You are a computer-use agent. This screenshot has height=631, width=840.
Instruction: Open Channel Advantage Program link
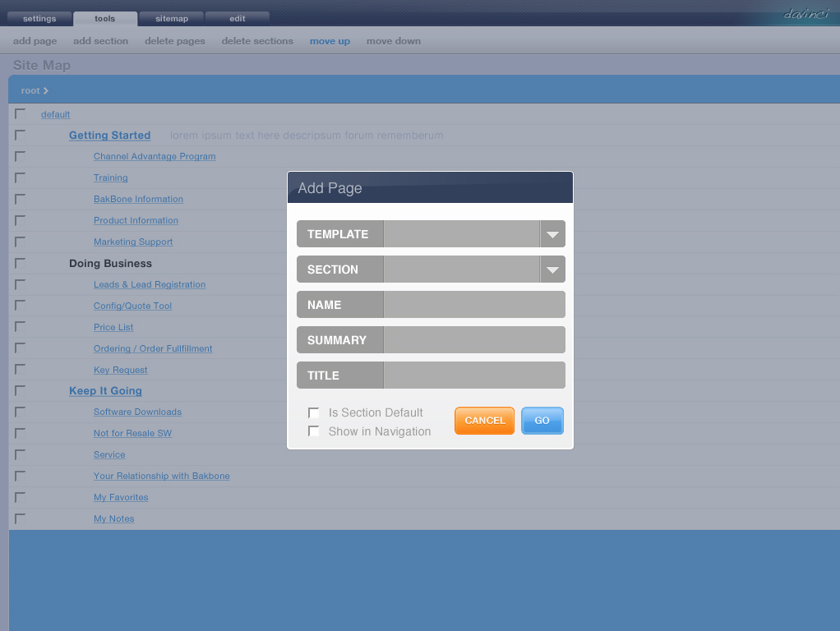pos(155,156)
